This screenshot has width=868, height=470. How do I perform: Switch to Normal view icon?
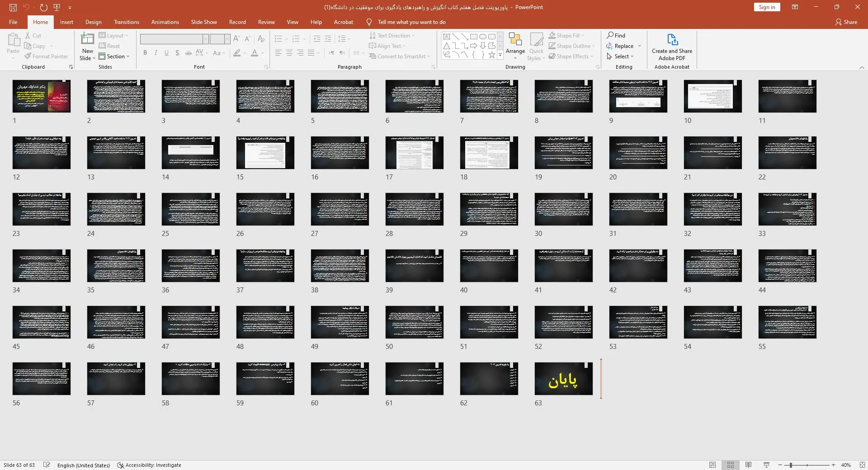click(x=712, y=465)
